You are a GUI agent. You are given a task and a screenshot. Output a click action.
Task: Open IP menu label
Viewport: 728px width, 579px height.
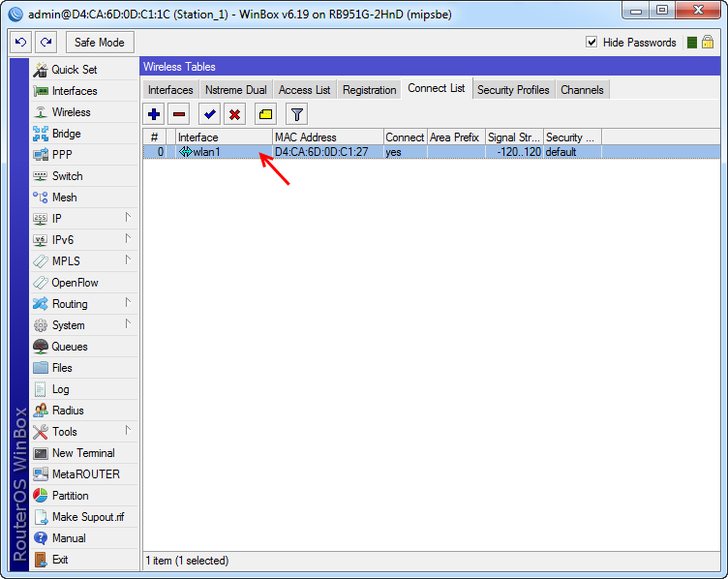57,219
